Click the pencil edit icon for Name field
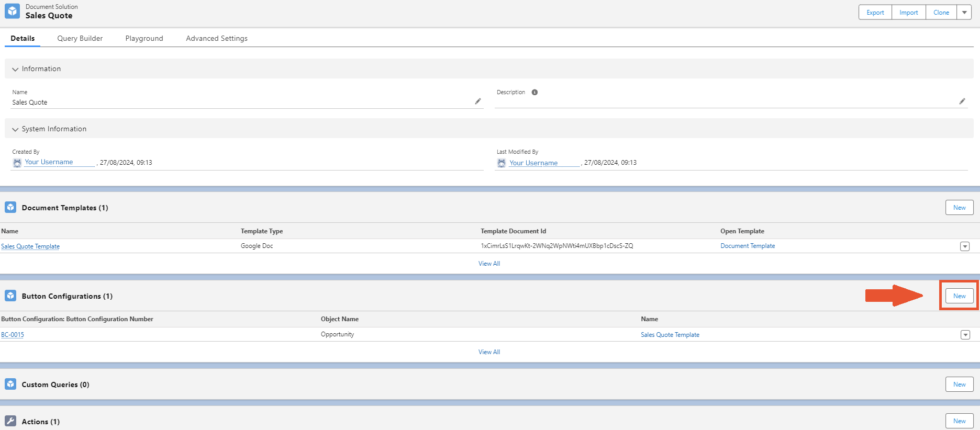 477,101
